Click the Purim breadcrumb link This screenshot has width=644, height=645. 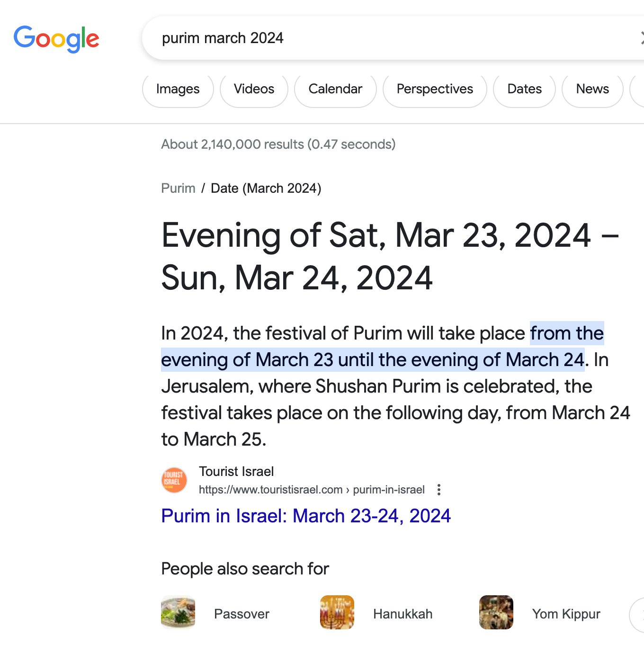tap(178, 188)
